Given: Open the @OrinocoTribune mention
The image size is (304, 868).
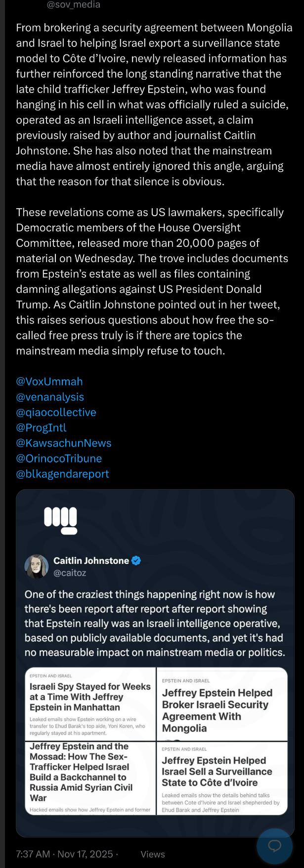Looking at the screenshot, I should pos(59,458).
